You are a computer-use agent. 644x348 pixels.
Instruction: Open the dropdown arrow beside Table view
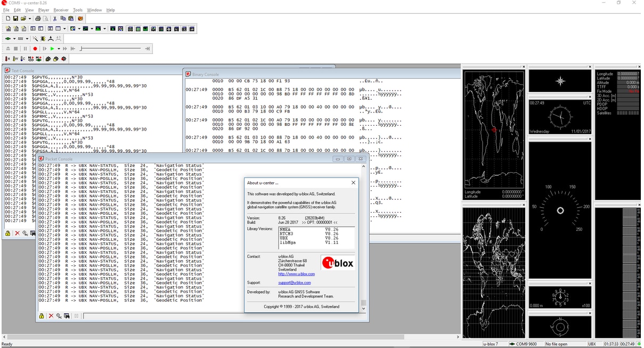click(x=64, y=29)
